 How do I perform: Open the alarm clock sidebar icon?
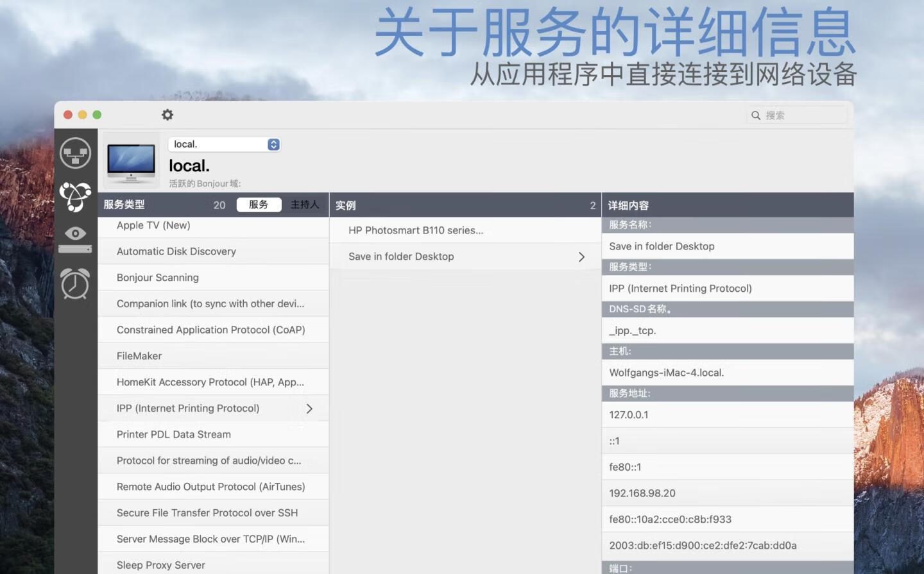point(75,283)
